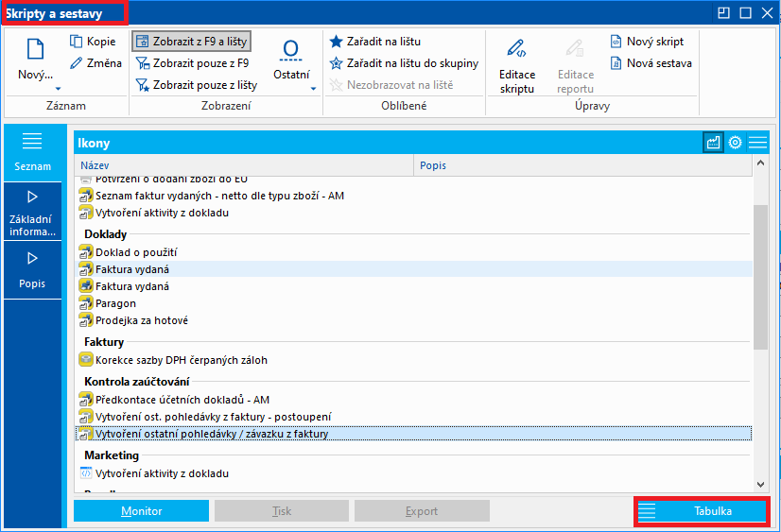
Task: Click the script icon in Marketing row
Action: (x=86, y=472)
